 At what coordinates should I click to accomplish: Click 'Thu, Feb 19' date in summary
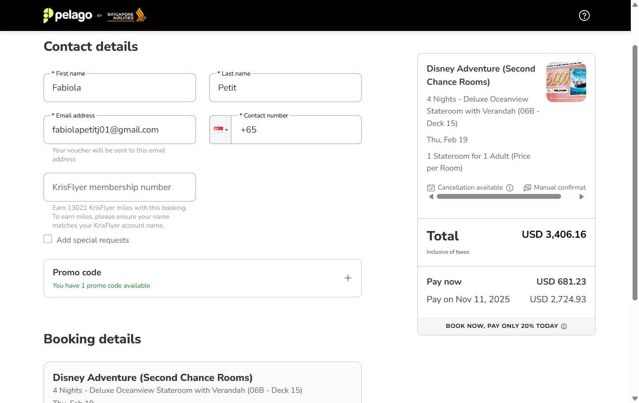point(447,140)
